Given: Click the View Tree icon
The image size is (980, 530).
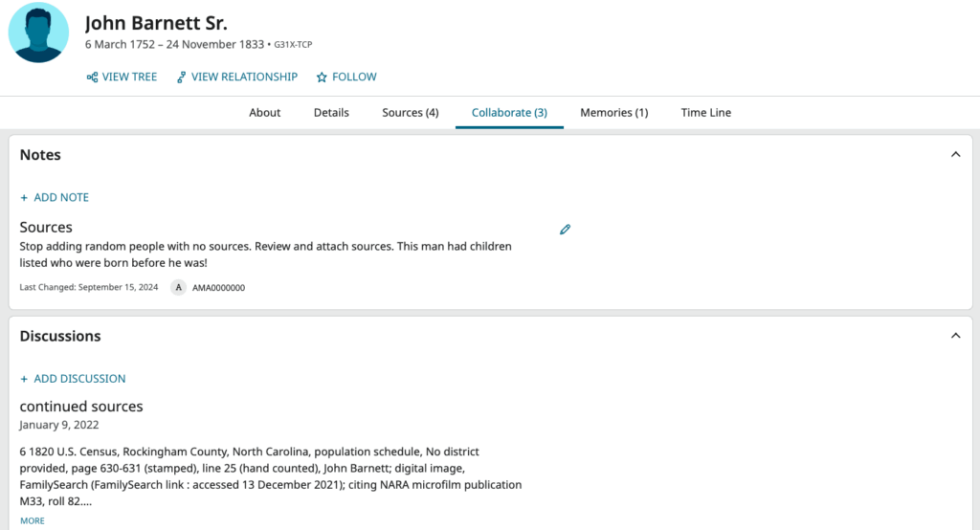Looking at the screenshot, I should point(93,77).
